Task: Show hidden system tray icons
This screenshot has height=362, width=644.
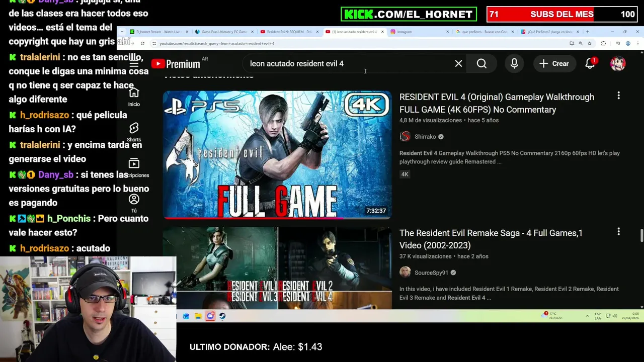Action: [587, 316]
